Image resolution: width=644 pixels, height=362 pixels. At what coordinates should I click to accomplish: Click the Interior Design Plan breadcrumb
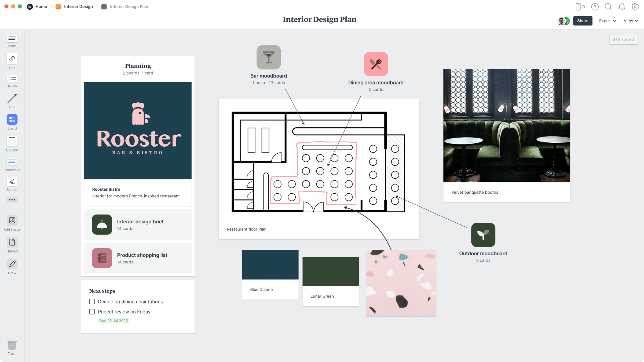[129, 6]
